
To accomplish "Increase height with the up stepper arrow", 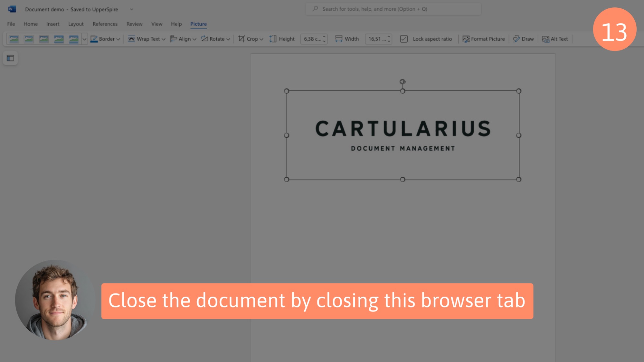I will pos(324,36).
